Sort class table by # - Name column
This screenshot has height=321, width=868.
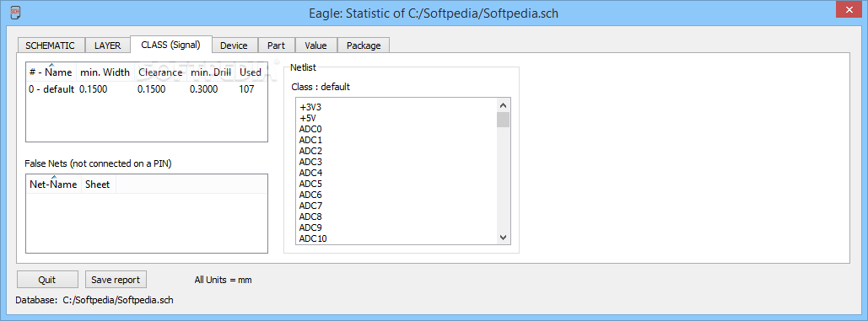tap(51, 72)
